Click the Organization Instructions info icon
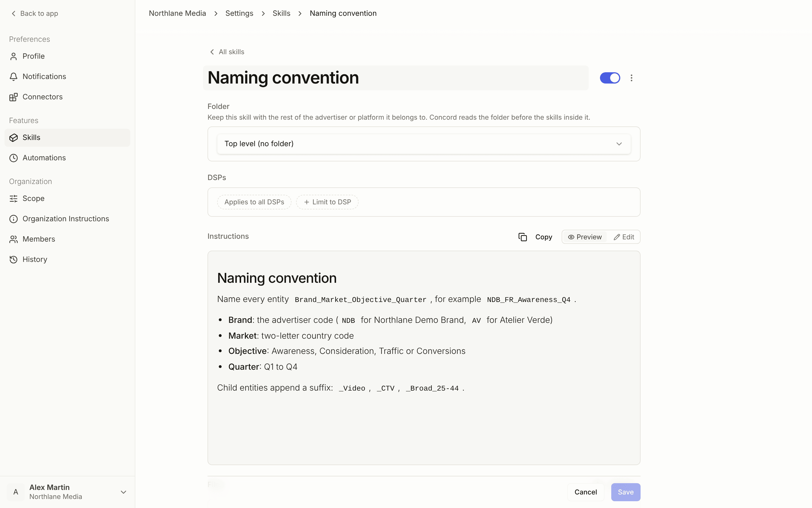Viewport: 812px width, 508px height. pyautogui.click(x=14, y=219)
